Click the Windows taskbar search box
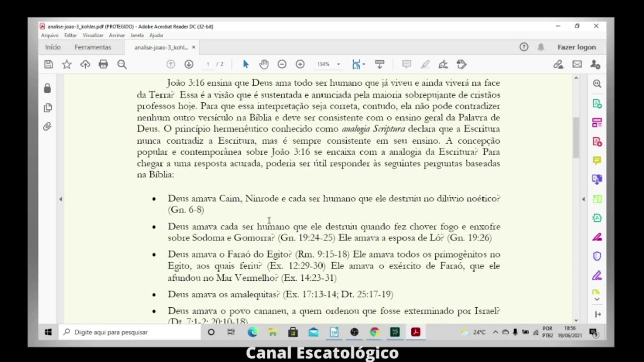Image resolution: width=644 pixels, height=362 pixels. tap(129, 332)
